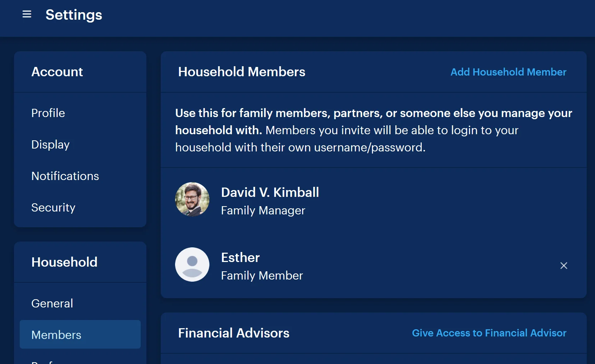Click the Account section header

point(57,72)
